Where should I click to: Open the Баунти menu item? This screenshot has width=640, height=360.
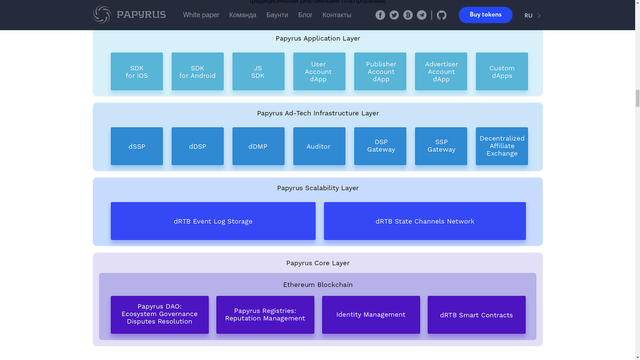coord(277,15)
